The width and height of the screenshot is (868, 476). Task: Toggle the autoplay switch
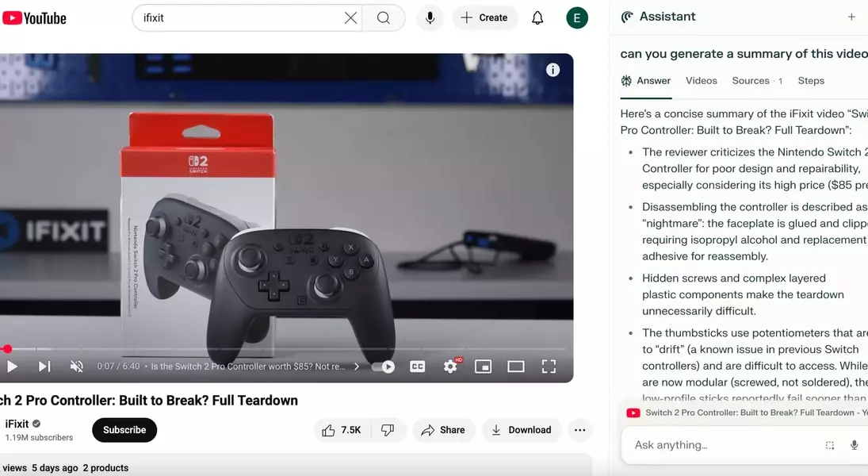coord(384,367)
